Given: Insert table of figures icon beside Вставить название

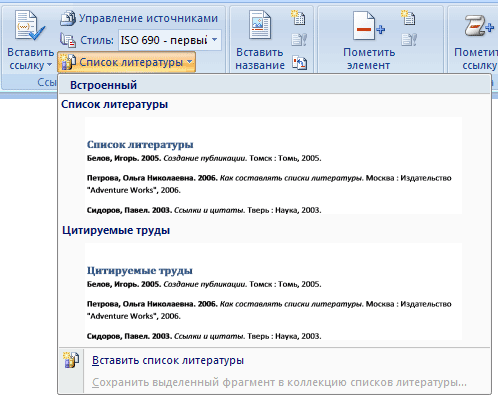Looking at the screenshot, I should click(298, 18).
